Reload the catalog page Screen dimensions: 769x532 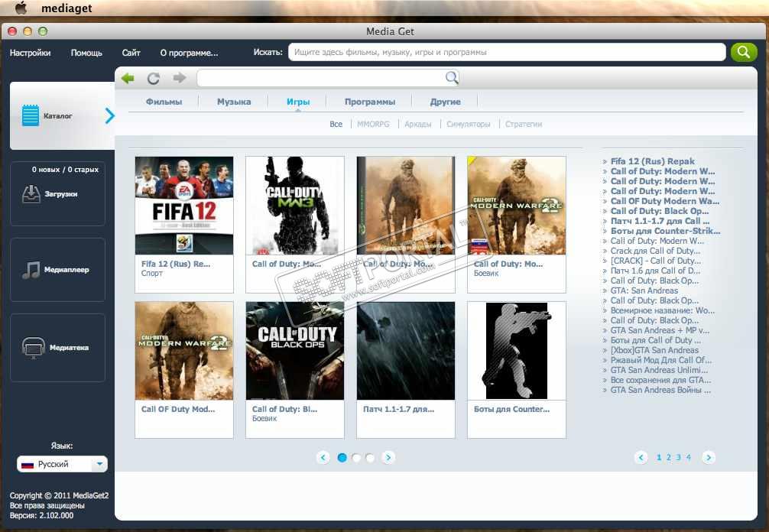[x=154, y=78]
